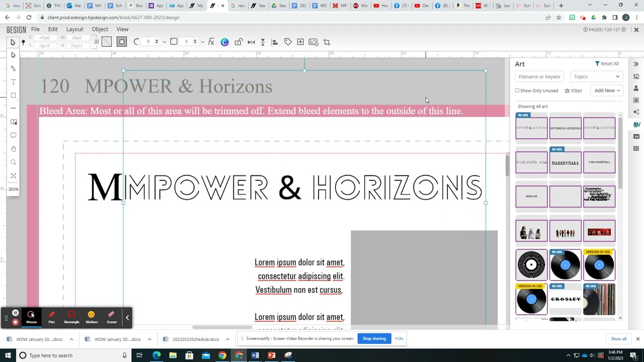
Task: Click the tag icon in toolbar
Action: pos(288,42)
